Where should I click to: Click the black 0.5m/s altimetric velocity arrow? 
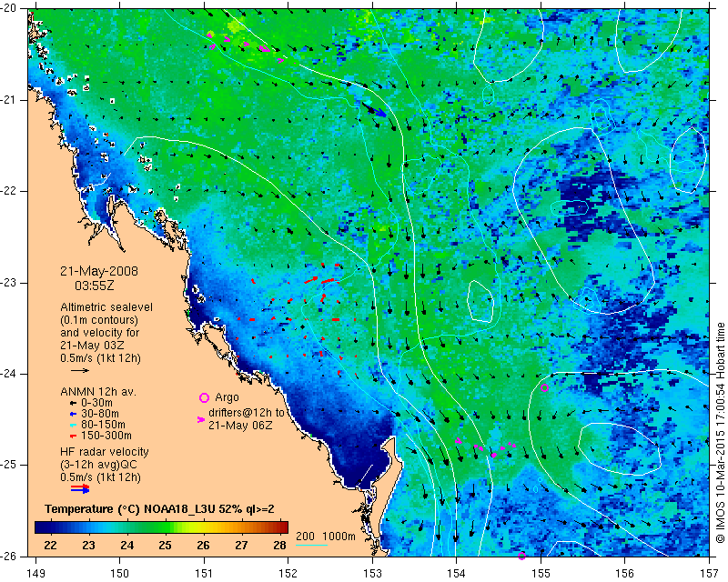[x=80, y=370]
